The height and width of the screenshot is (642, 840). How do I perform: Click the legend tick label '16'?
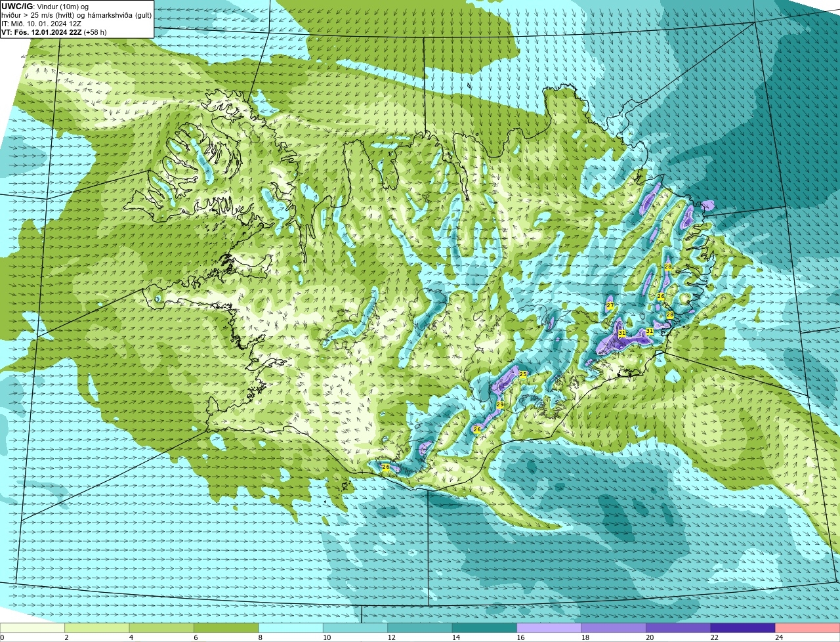click(520, 637)
